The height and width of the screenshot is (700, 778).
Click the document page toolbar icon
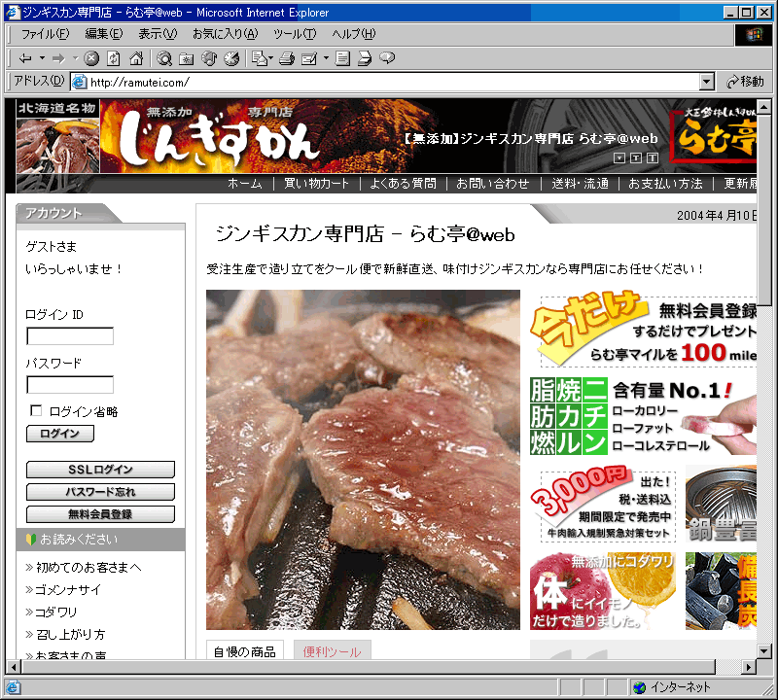342,58
